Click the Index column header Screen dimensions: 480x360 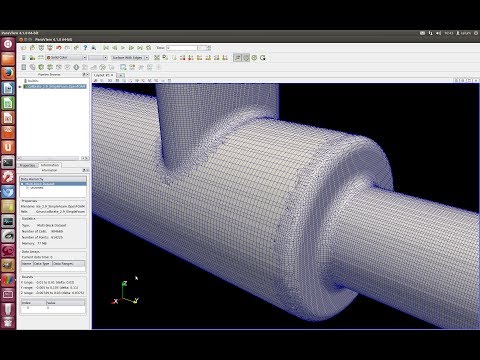[33, 303]
